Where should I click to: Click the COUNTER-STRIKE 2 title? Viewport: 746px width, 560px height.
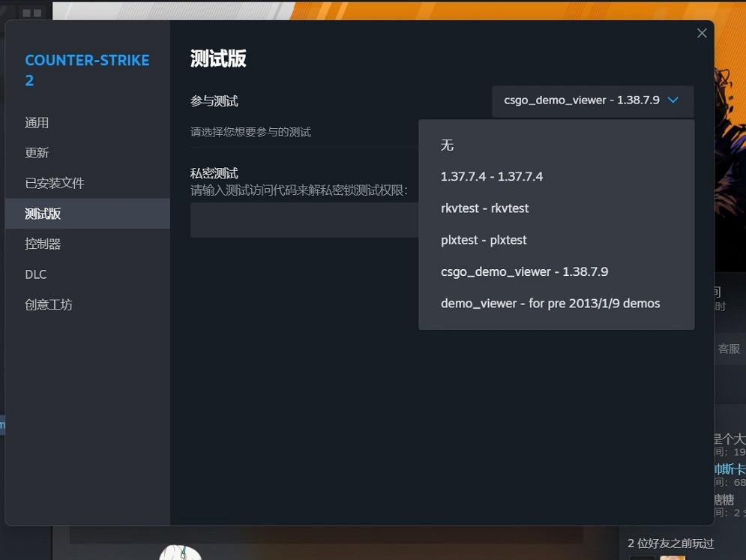(87, 70)
